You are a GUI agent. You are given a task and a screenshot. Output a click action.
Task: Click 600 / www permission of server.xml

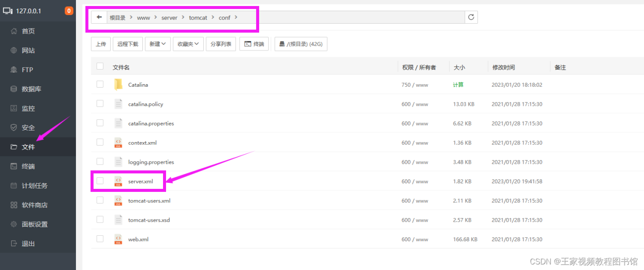click(x=415, y=181)
